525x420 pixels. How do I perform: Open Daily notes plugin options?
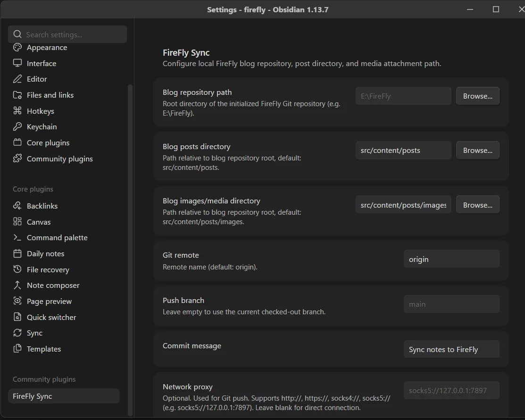(64, 253)
